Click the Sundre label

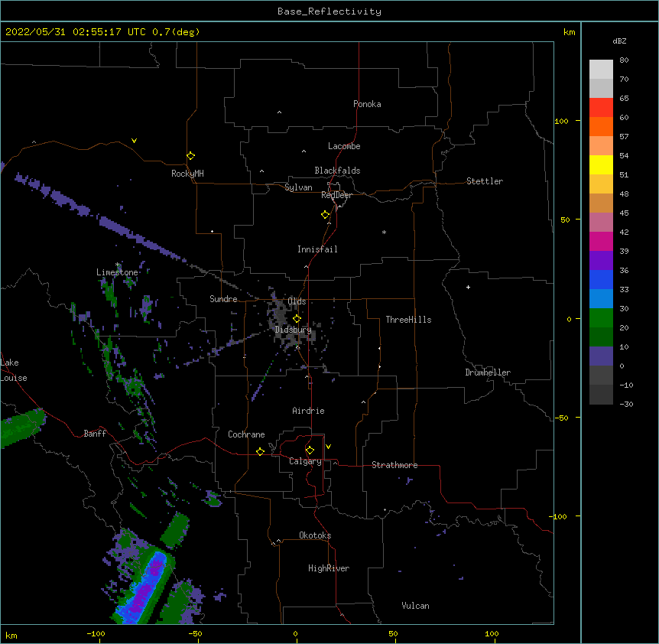223,299
